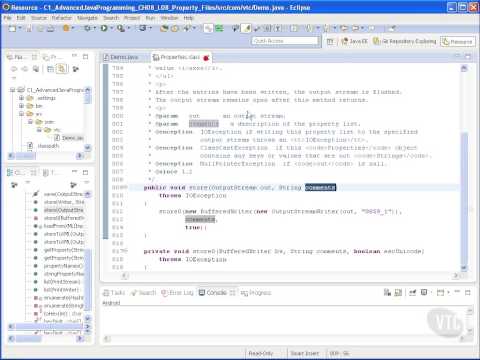Click the Open Console icon
This screenshot has height=360, width=480.
coord(441,293)
